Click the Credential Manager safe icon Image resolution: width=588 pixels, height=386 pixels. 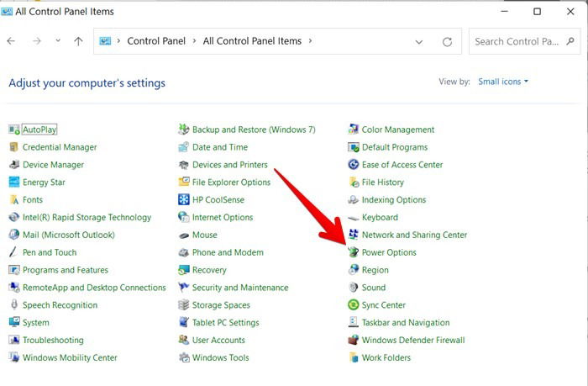point(14,147)
